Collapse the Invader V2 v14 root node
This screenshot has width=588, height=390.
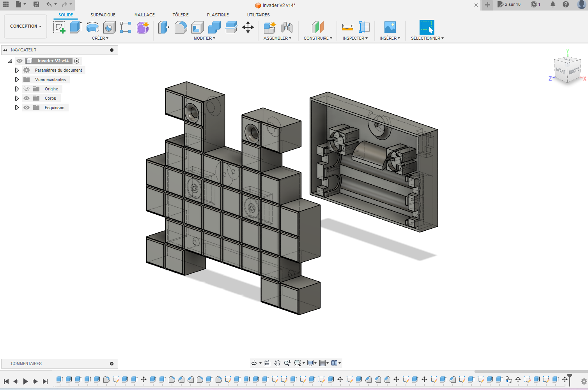[10, 61]
